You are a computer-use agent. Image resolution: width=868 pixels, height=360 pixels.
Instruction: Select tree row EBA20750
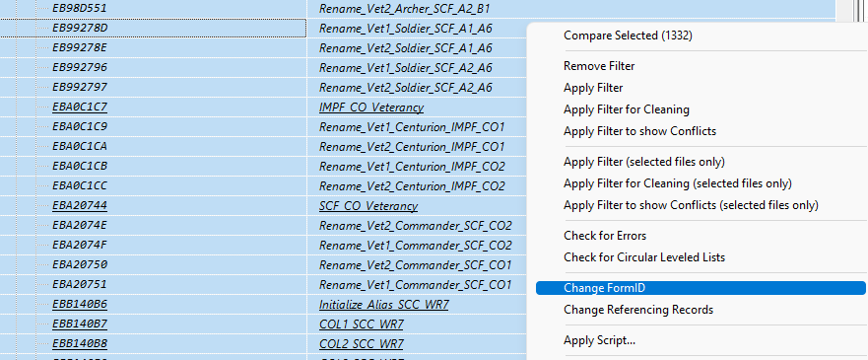[x=80, y=264]
